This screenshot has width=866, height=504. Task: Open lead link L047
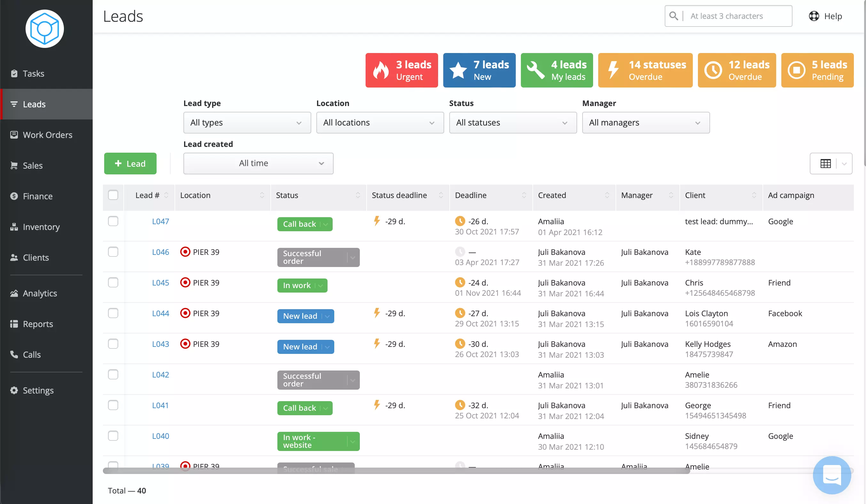click(x=160, y=221)
